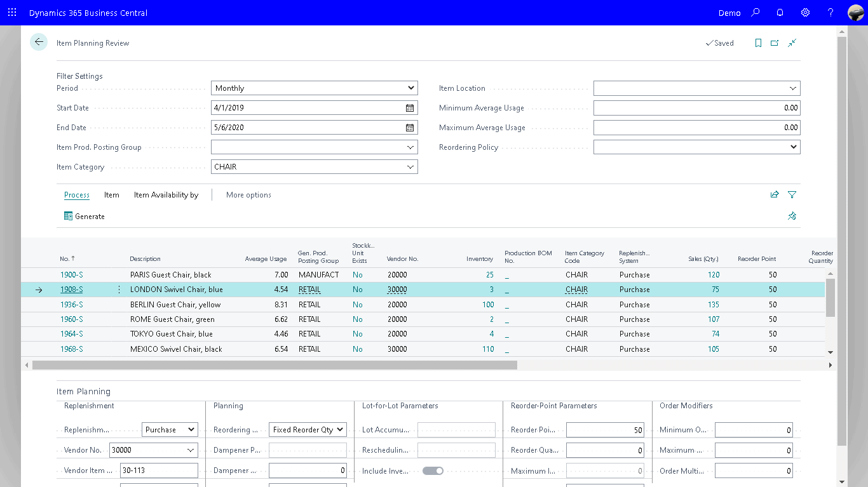Open item 1964-S link

pos(72,334)
